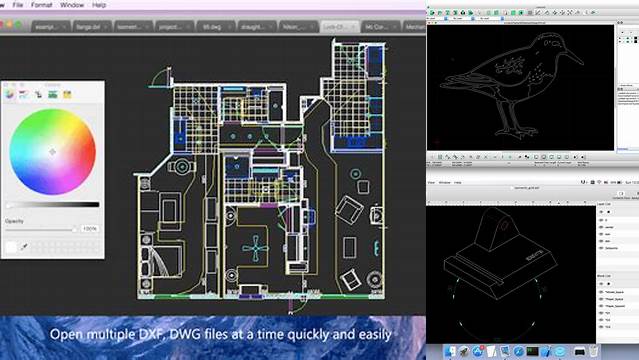639x360 pixels.
Task: Select the color wheel picker tab icon
Action: (10, 95)
